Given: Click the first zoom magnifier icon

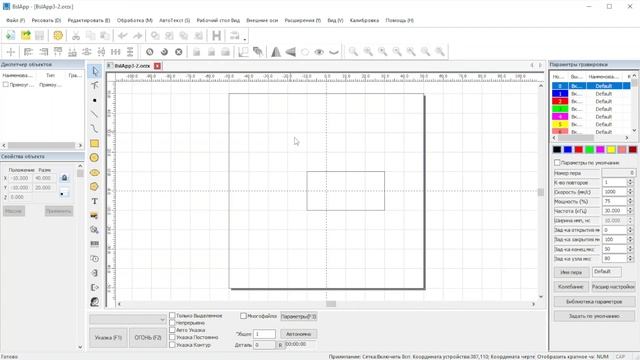Looking at the screenshot, I should coord(353,51).
